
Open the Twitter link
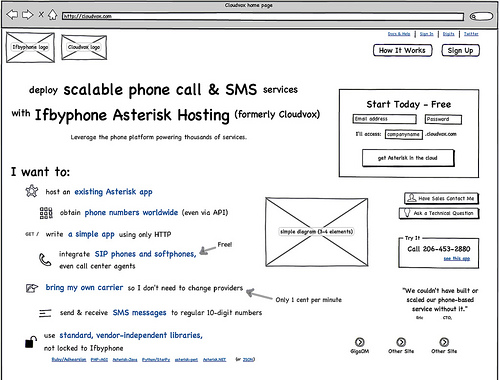click(471, 34)
